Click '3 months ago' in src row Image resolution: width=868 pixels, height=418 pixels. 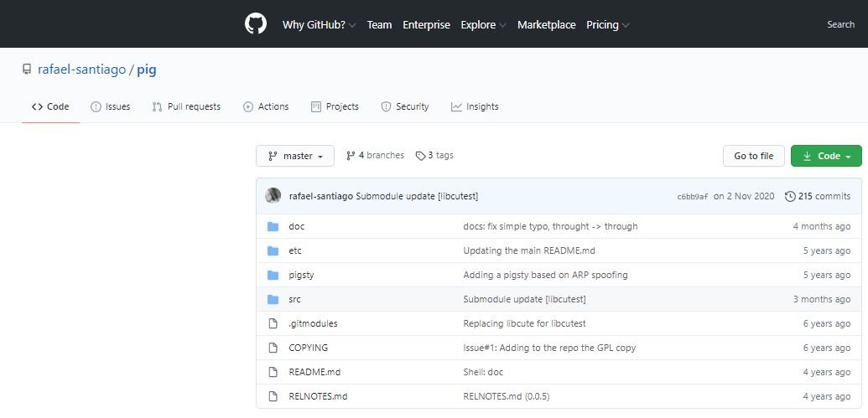pos(822,300)
